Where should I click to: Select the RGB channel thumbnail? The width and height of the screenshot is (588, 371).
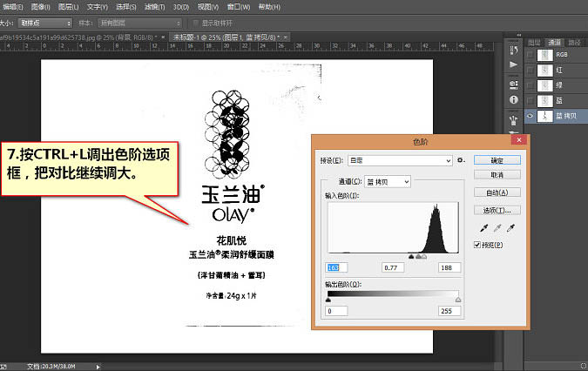pos(544,55)
